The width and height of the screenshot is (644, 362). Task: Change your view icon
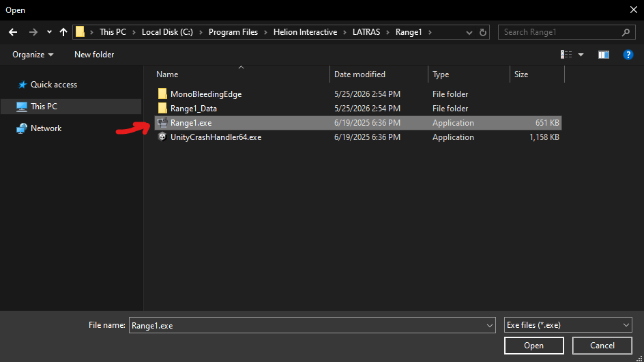click(x=566, y=55)
